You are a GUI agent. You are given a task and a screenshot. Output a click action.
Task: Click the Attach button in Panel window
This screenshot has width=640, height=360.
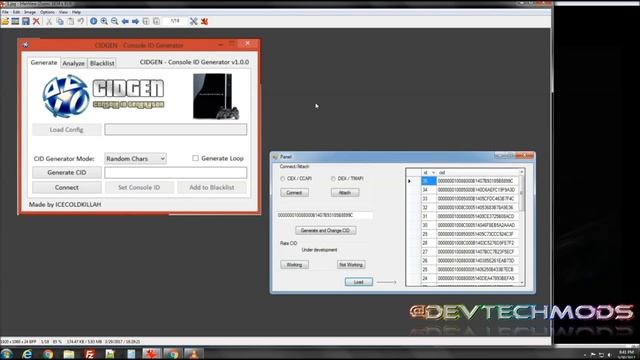click(x=345, y=193)
